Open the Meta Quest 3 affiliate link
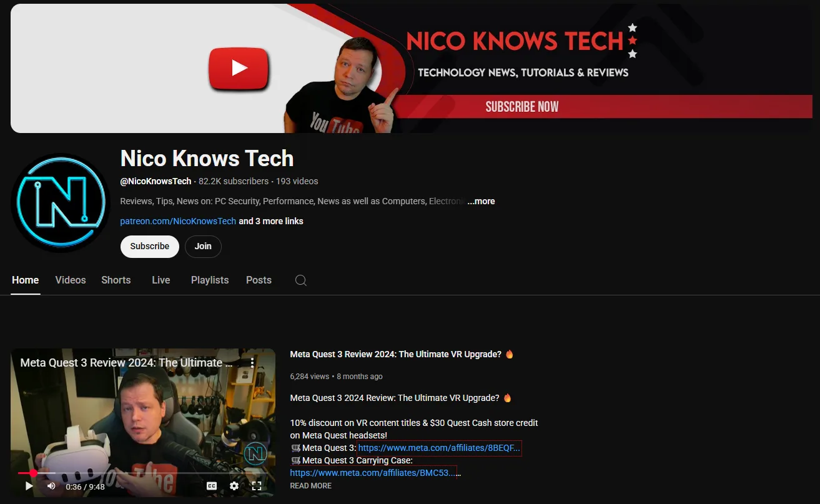The height and width of the screenshot is (504, 820). [439, 448]
